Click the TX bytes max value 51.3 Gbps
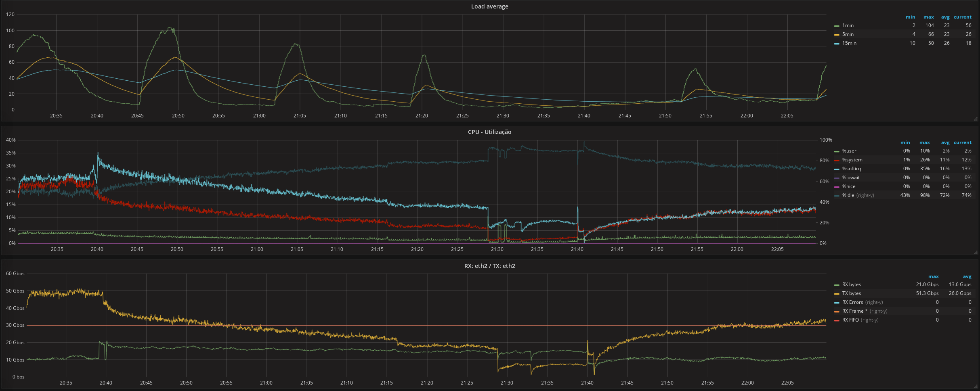 click(927, 293)
